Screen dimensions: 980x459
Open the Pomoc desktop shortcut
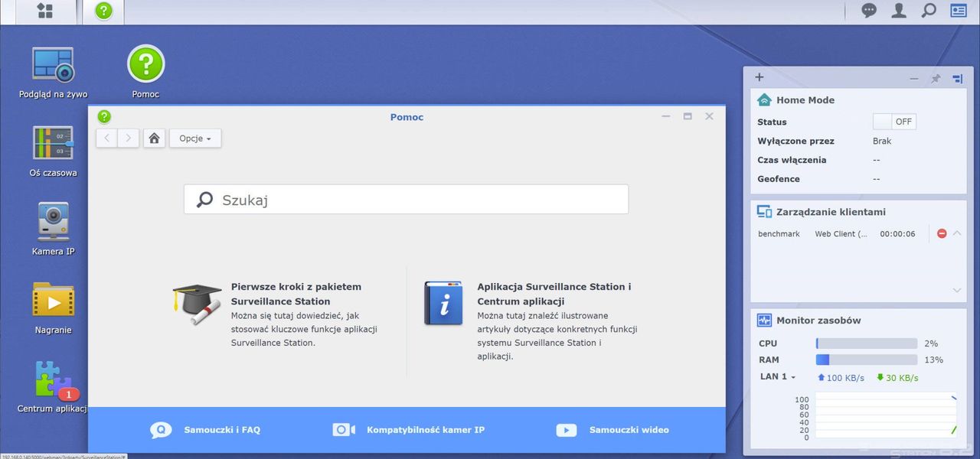(x=145, y=73)
